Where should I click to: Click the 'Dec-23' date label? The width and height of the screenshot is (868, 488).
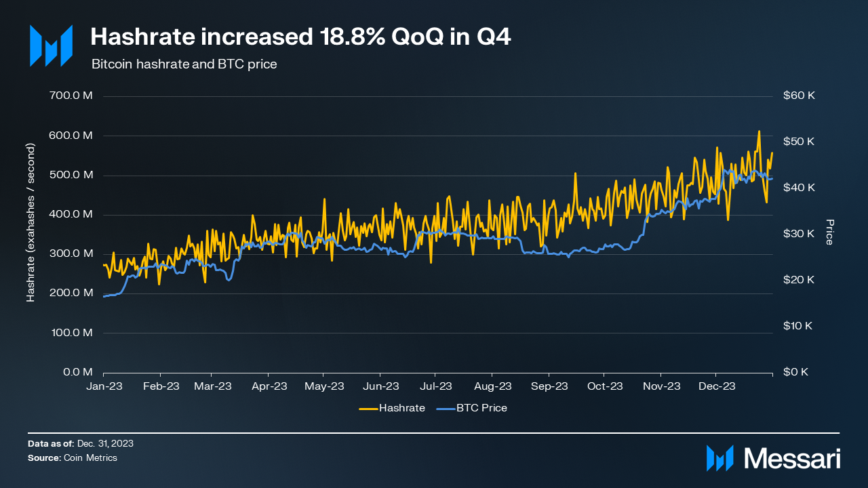click(717, 386)
